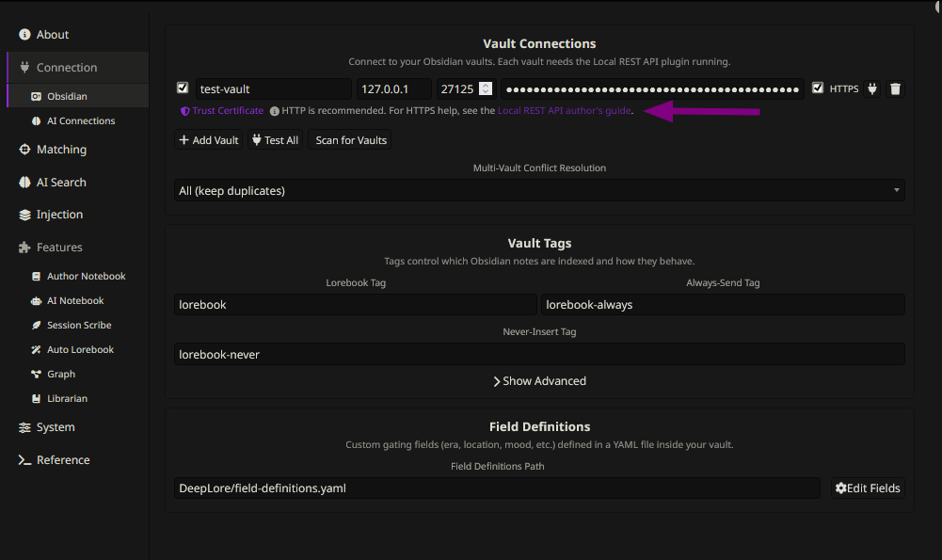The height and width of the screenshot is (560, 942).
Task: Open the AI Connections sub-tab
Action: [x=81, y=121]
